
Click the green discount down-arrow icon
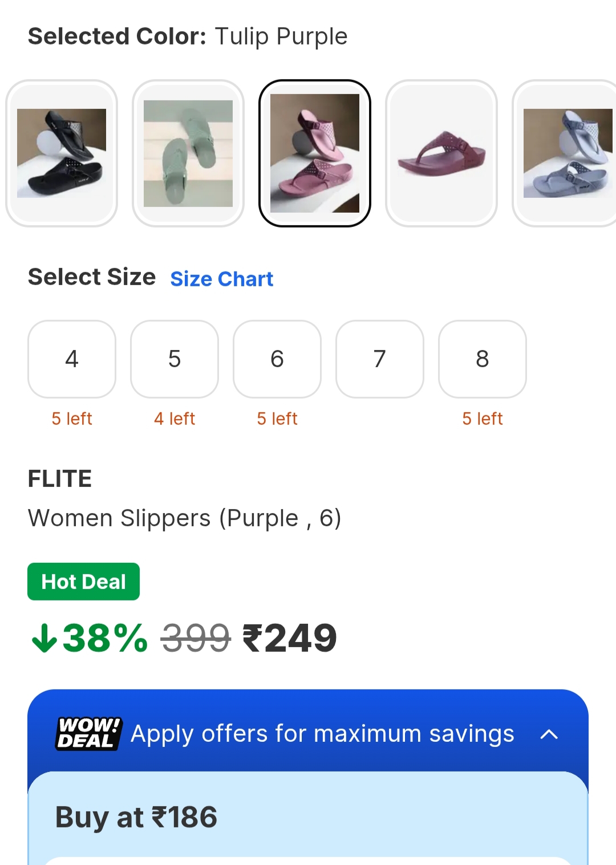(44, 638)
